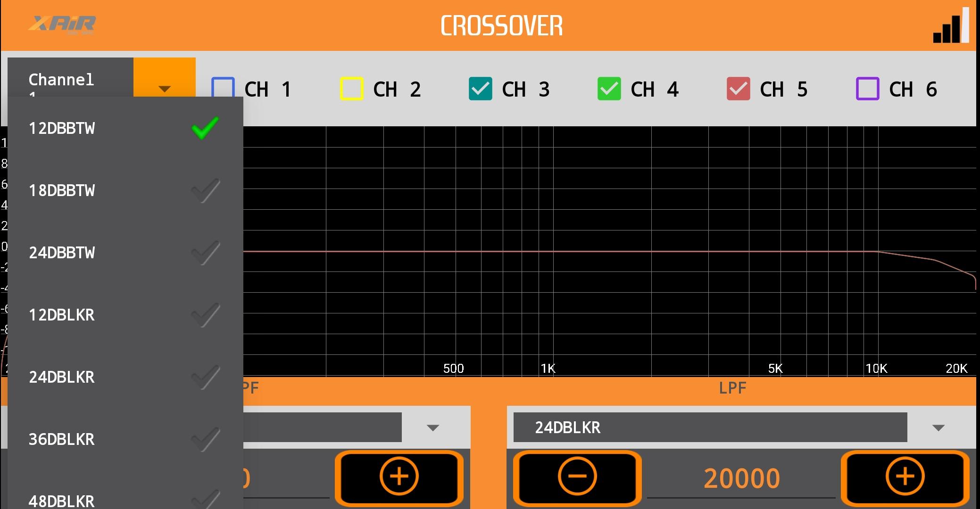This screenshot has width=980, height=509.
Task: Choose 12DBLKR filter slope option
Action: [62, 315]
